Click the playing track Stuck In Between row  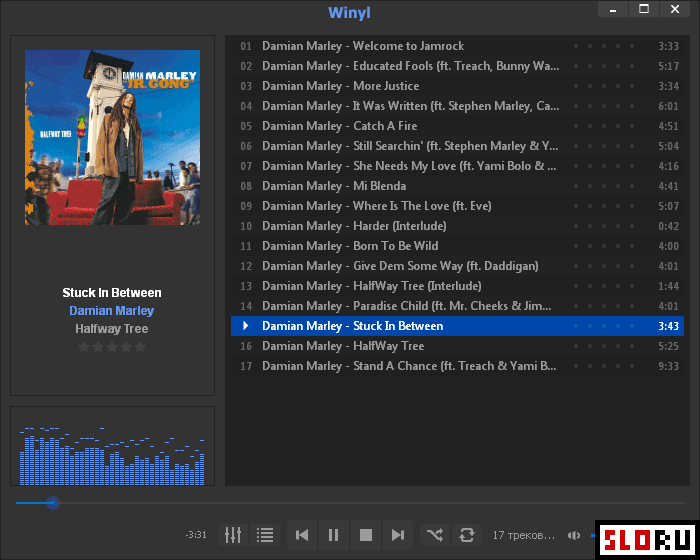coord(457,326)
